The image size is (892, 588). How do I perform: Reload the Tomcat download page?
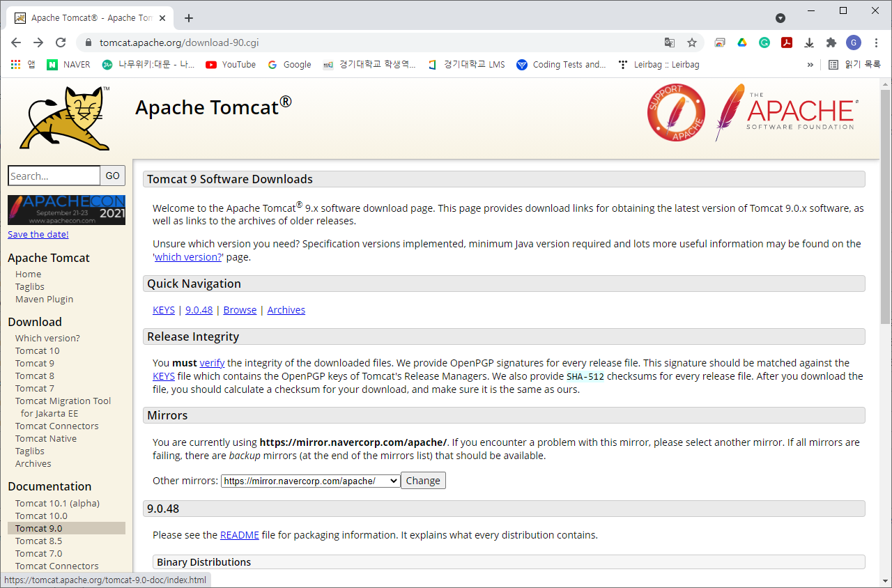tap(61, 42)
